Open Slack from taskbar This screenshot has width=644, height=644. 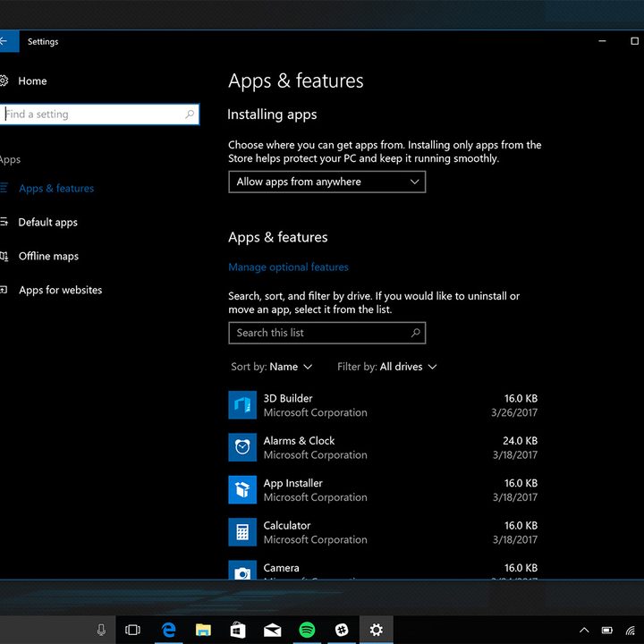342,630
